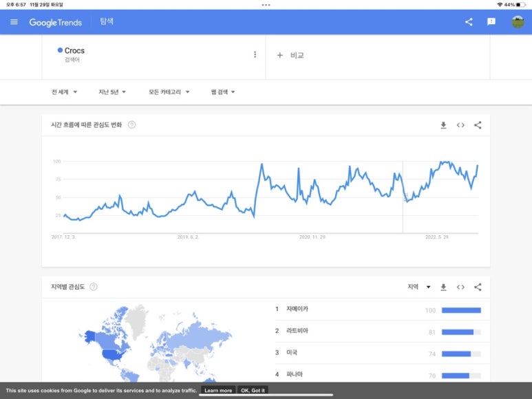The width and height of the screenshot is (532, 399).
Task: Open the feedback icon in header
Action: [x=491, y=22]
